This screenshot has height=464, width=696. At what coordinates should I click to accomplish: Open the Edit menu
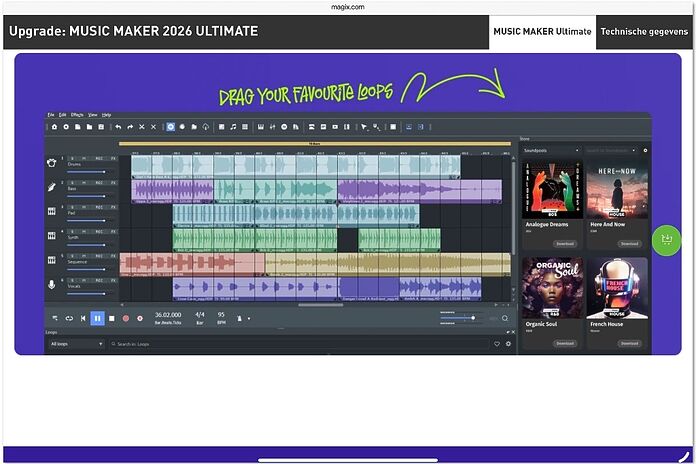pyautogui.click(x=63, y=115)
